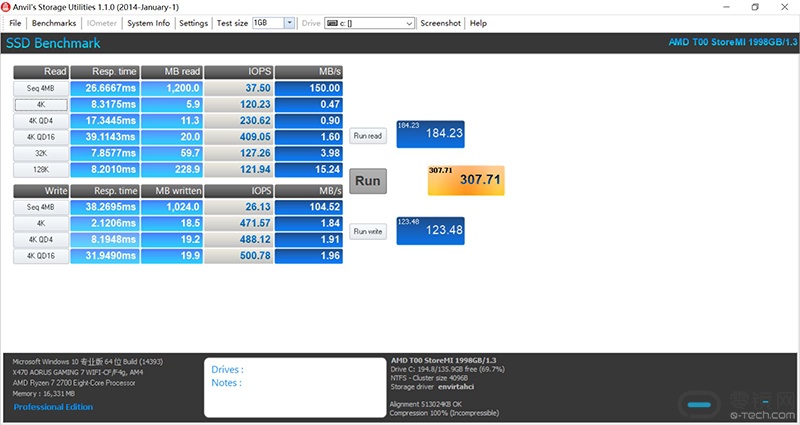
Task: Click the Read column header
Action: (41, 72)
